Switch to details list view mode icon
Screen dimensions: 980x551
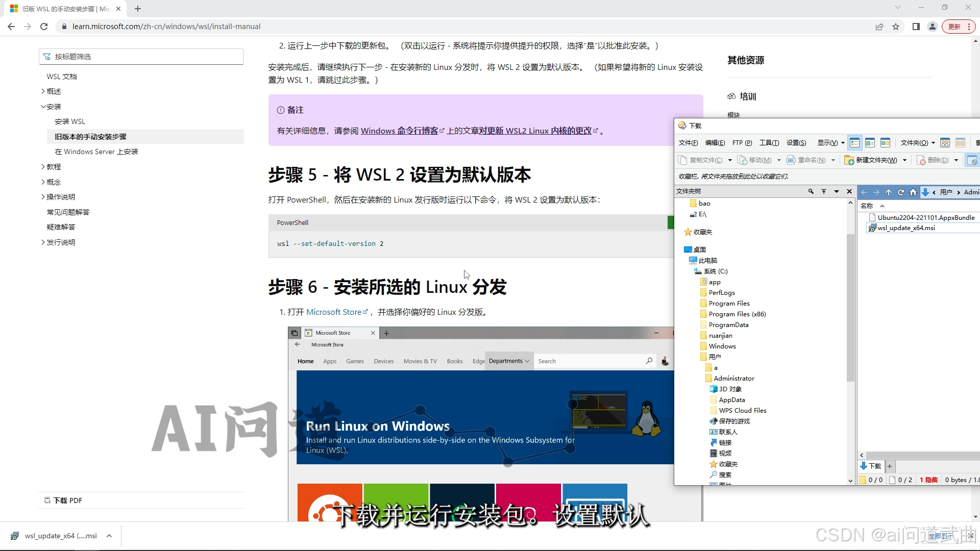click(x=855, y=143)
